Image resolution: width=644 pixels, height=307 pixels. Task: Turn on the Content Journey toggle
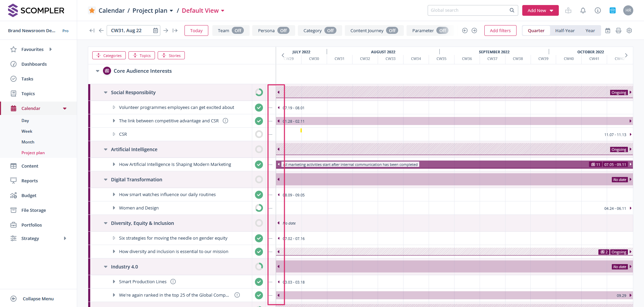pyautogui.click(x=392, y=30)
